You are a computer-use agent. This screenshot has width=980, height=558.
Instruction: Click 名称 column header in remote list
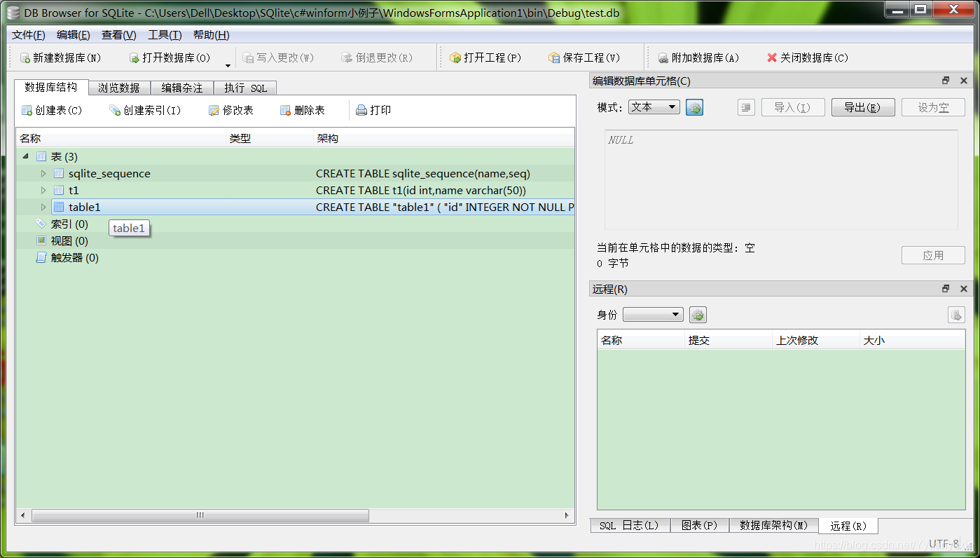(x=641, y=340)
